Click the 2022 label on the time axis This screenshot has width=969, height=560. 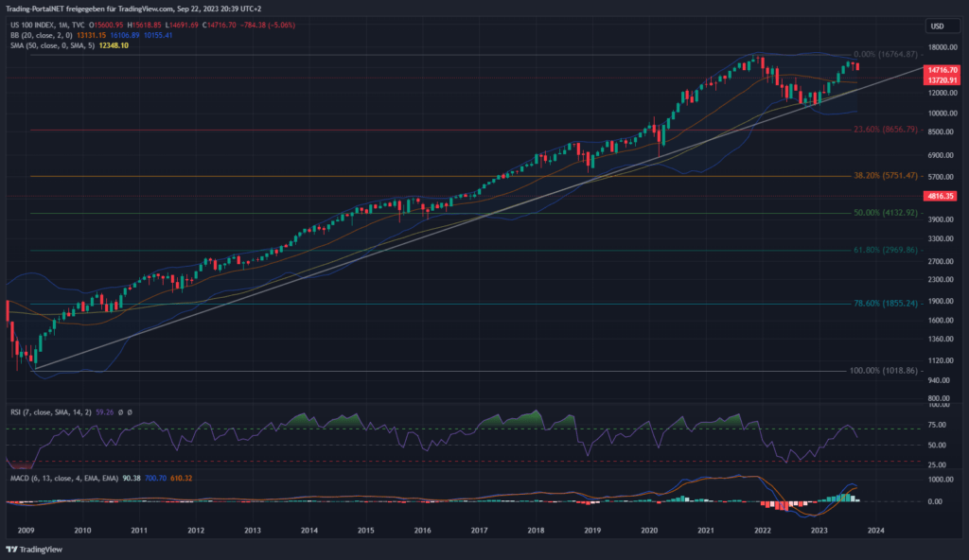click(x=763, y=531)
